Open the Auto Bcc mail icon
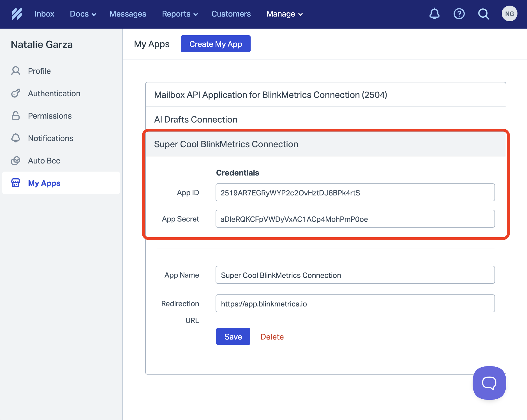The width and height of the screenshot is (527, 420). tap(16, 160)
